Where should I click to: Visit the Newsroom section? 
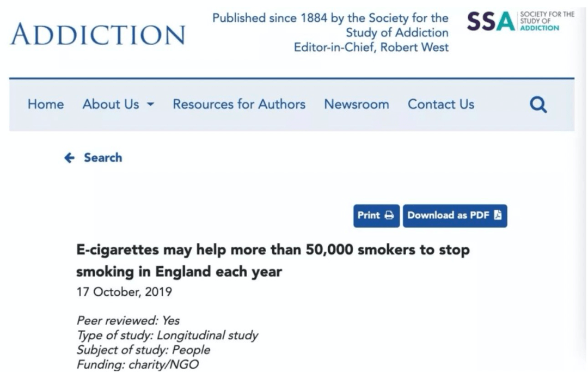coord(357,104)
